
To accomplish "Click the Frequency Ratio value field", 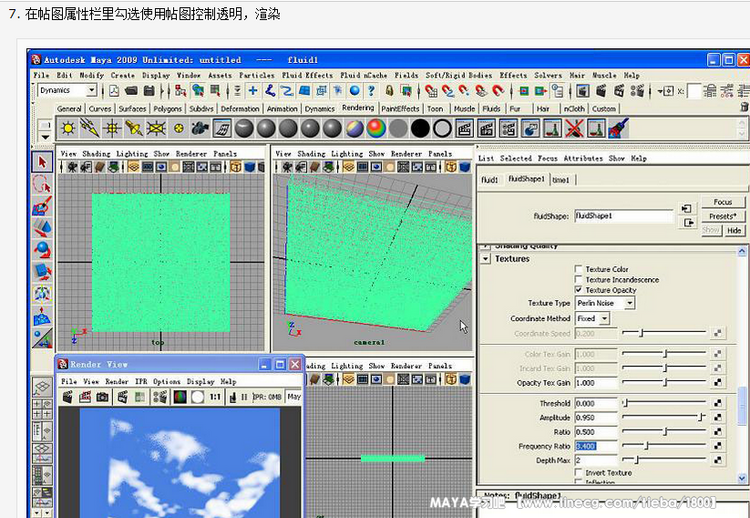I will [596, 446].
